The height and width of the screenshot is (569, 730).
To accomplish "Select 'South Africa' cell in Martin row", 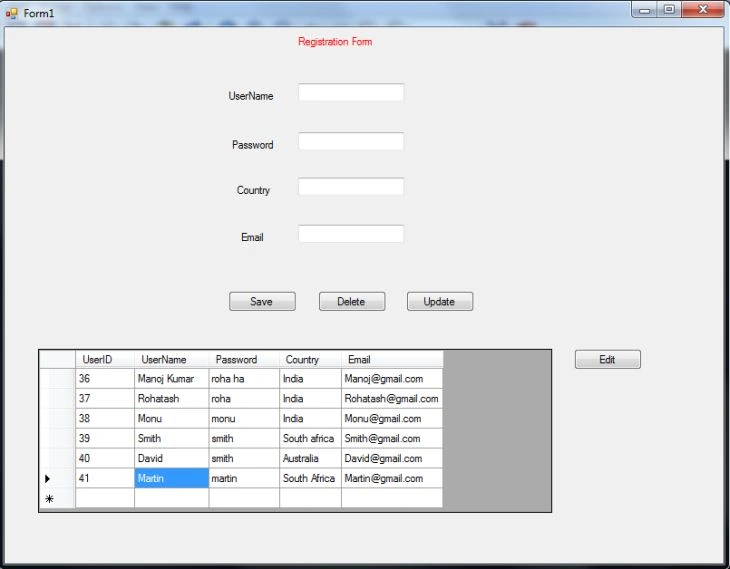I will tap(310, 478).
